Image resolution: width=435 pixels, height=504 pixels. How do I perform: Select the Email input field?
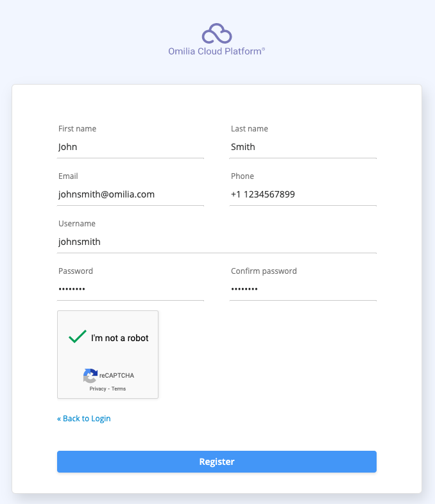(131, 194)
